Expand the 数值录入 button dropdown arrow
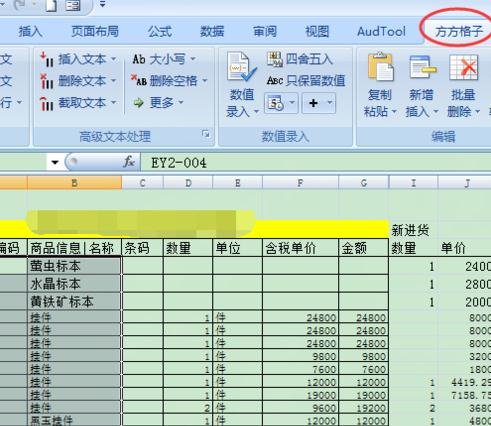 pos(256,112)
